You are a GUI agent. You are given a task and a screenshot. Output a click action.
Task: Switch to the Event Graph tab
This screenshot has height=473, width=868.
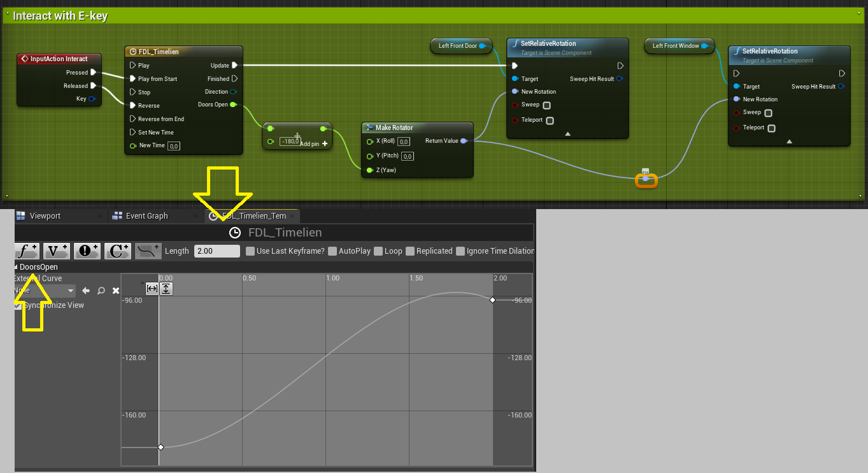[x=146, y=216]
